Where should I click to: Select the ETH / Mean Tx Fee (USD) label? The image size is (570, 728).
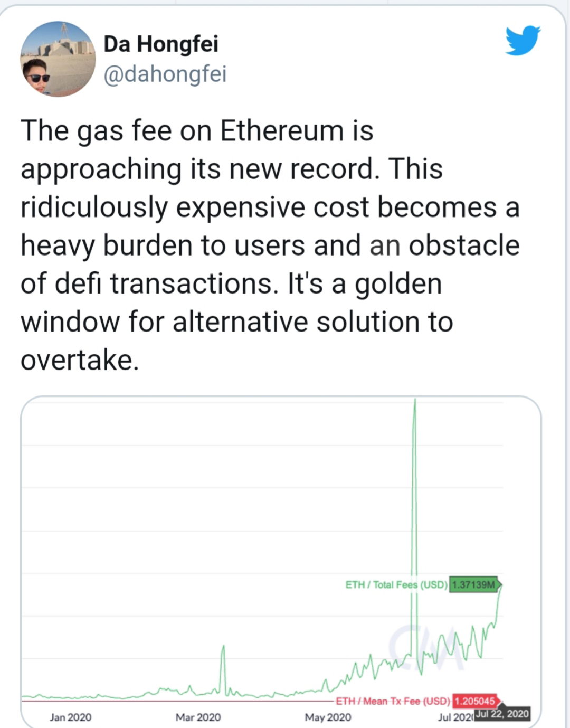click(393, 701)
